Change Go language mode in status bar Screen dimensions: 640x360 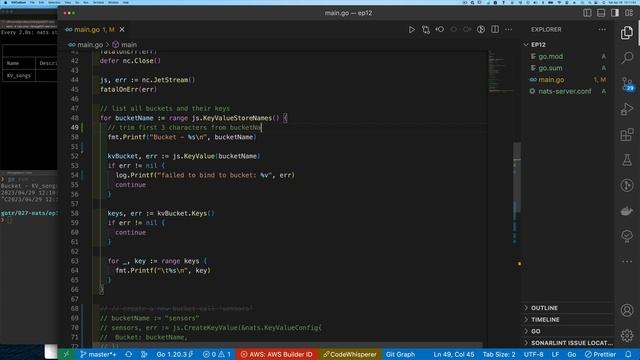571,354
